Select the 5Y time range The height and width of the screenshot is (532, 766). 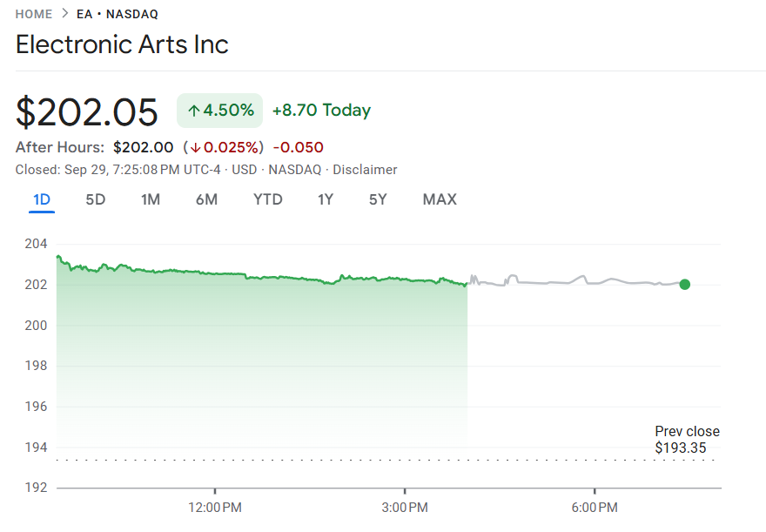coord(378,199)
